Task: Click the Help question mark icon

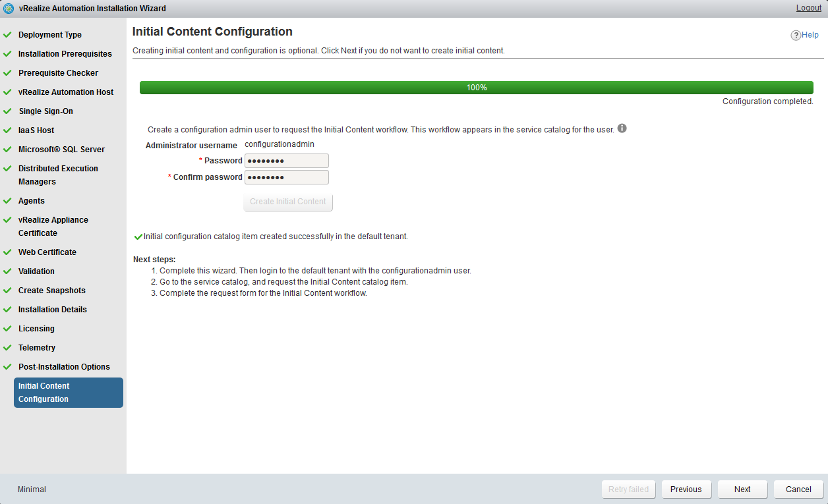Action: coord(796,36)
